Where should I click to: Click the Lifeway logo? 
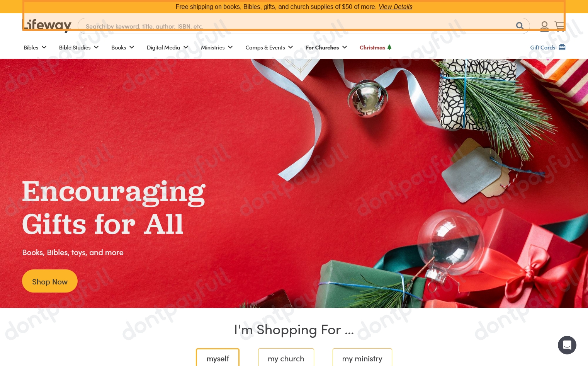pyautogui.click(x=47, y=26)
